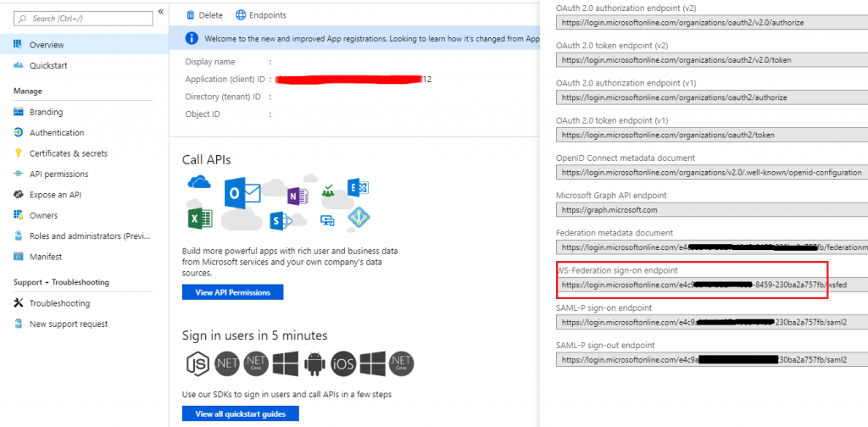Click the Azure Active Directory diamond icon
Image resolution: width=868 pixels, height=427 pixels.
click(x=359, y=218)
